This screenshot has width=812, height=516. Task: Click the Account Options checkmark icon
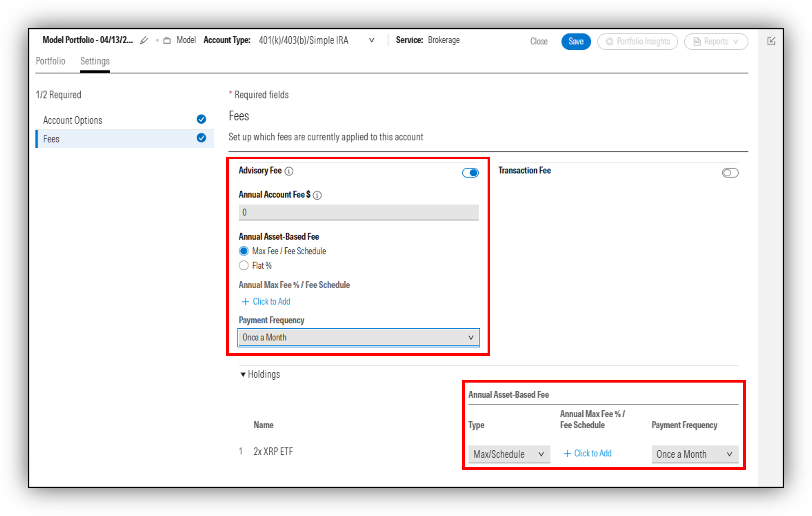pyautogui.click(x=201, y=119)
